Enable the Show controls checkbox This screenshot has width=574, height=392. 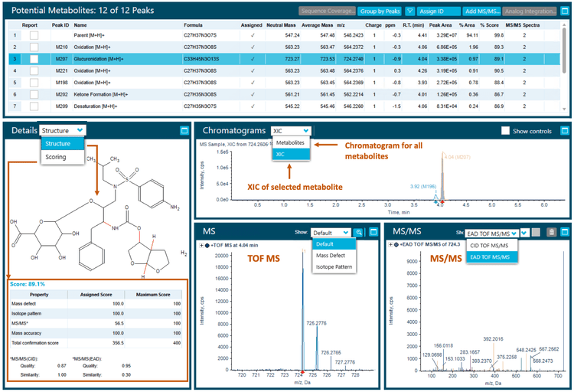click(505, 131)
